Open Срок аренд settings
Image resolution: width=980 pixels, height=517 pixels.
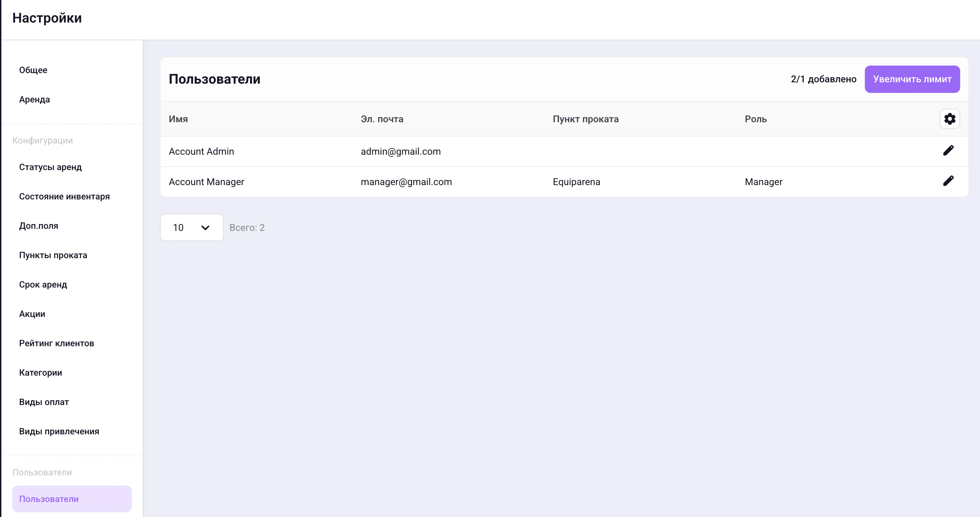(x=43, y=285)
